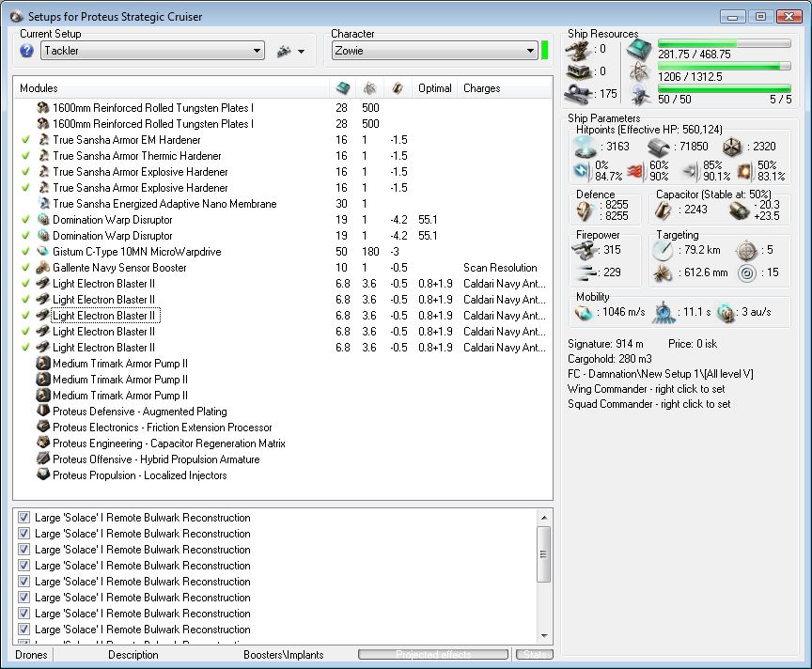Image resolution: width=812 pixels, height=669 pixels.
Task: Uncheck the first Large 'Solace' I Remote Bulwark checkbox
Action: point(23,518)
